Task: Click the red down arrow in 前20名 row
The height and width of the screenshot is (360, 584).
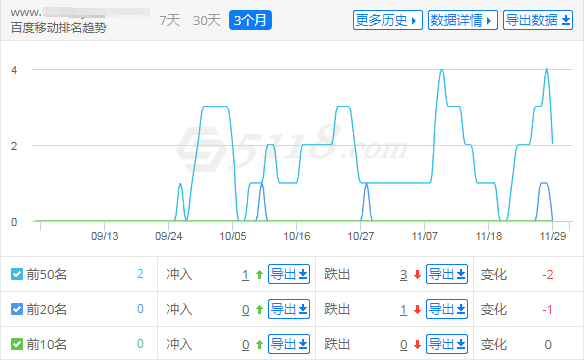Action: click(x=417, y=310)
